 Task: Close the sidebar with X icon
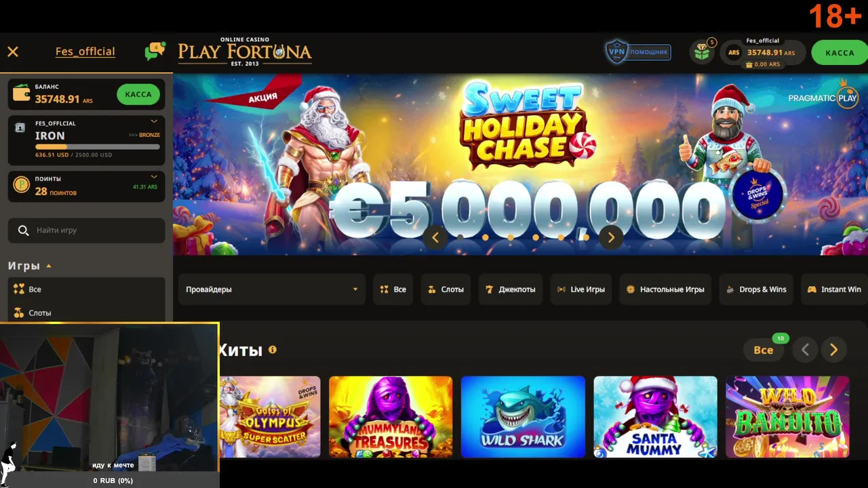[13, 52]
